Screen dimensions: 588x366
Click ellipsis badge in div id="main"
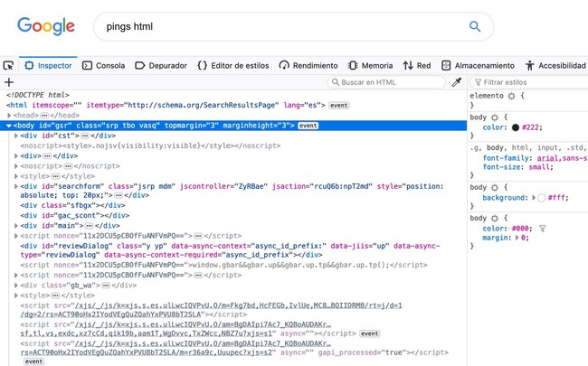pyautogui.click(x=90, y=226)
